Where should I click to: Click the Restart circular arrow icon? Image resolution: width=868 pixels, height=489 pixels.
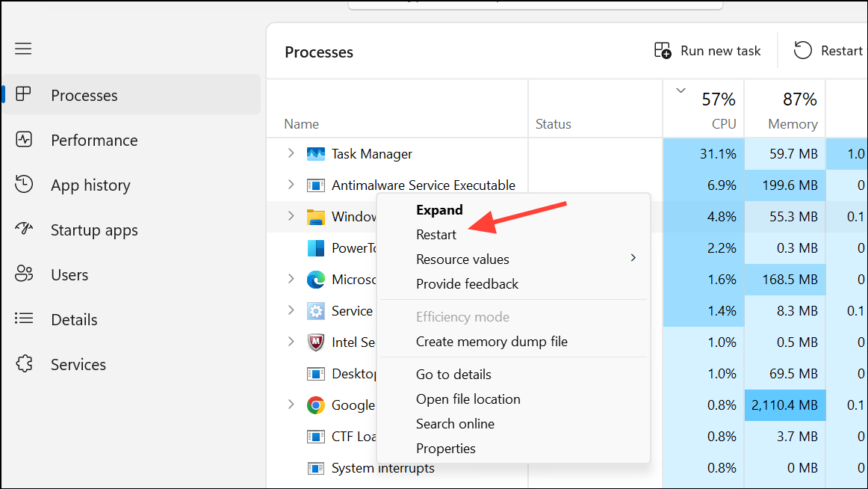[x=803, y=50]
